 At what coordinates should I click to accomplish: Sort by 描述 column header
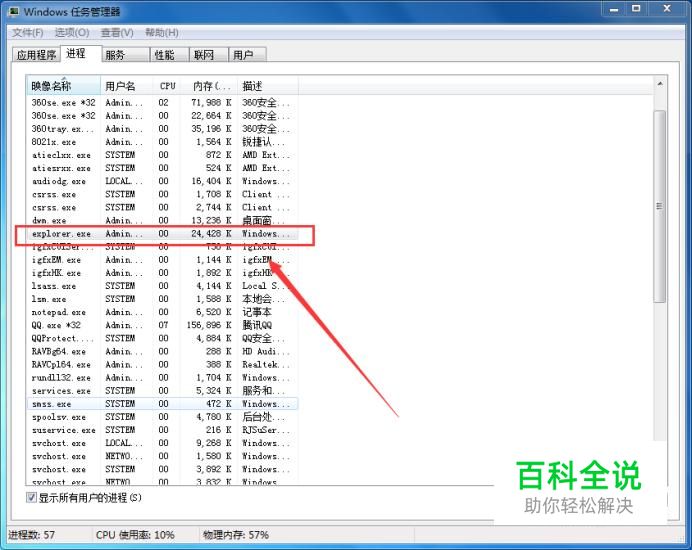pos(268,86)
